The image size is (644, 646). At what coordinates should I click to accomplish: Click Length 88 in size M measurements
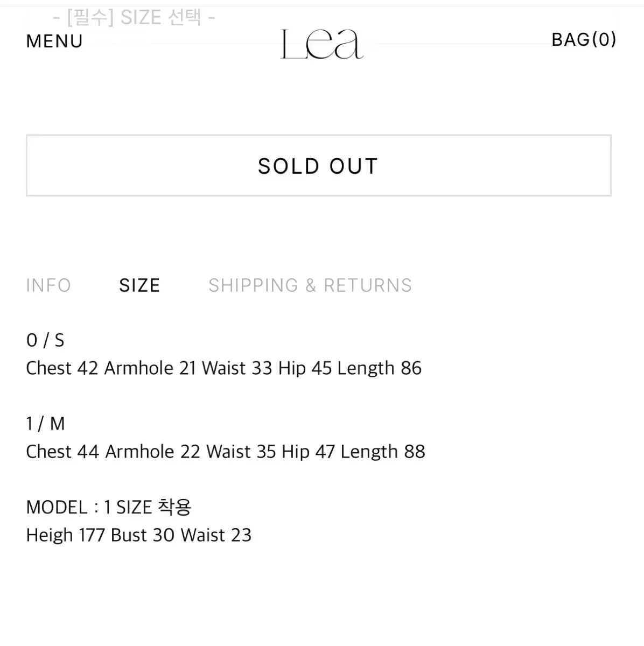(383, 452)
